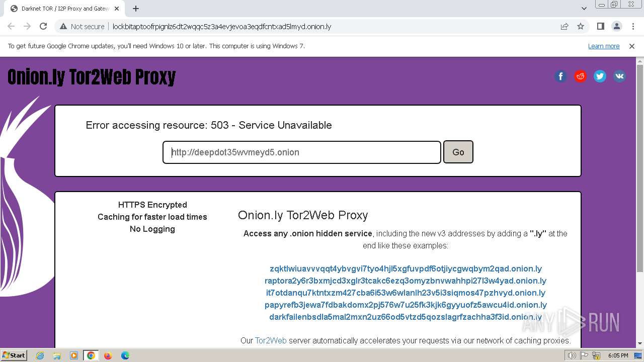Open the Reddit social icon
The image size is (644, 362).
tap(580, 76)
